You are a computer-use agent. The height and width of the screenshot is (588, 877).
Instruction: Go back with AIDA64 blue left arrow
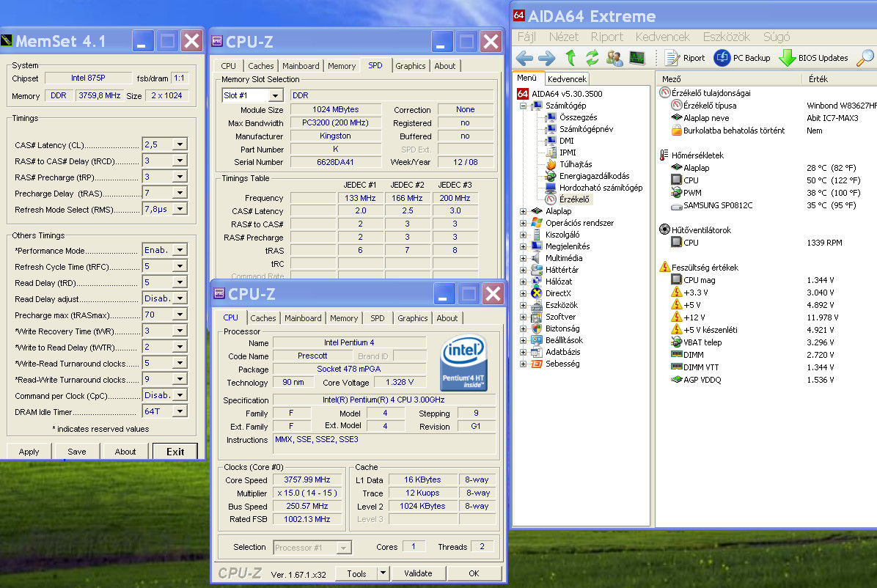524,58
